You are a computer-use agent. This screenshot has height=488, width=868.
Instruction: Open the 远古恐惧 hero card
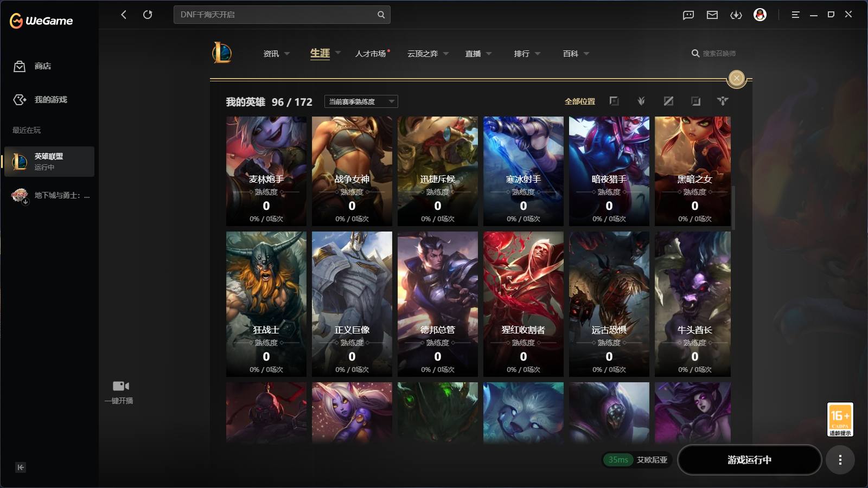[x=609, y=304]
